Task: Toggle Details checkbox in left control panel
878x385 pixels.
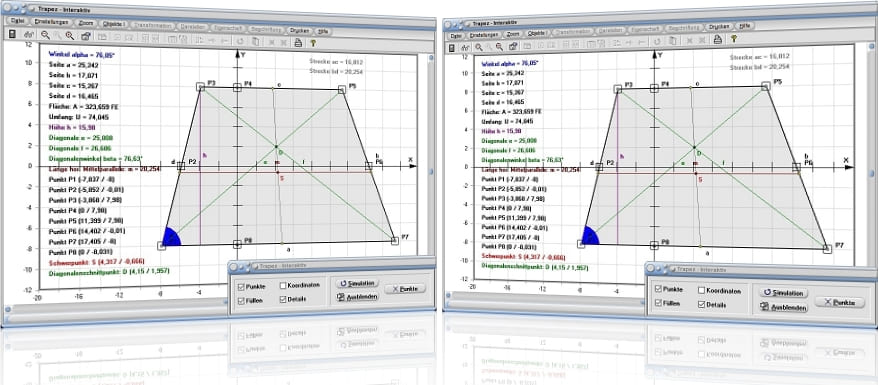Action: [x=283, y=299]
